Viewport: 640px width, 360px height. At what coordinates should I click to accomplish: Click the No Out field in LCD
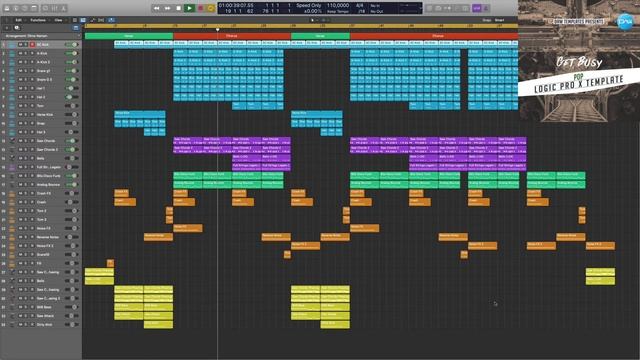(377, 11)
